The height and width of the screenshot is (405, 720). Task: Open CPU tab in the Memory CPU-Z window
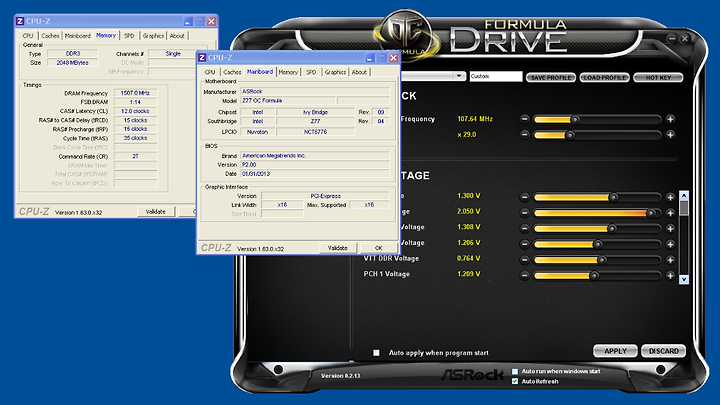tap(28, 36)
